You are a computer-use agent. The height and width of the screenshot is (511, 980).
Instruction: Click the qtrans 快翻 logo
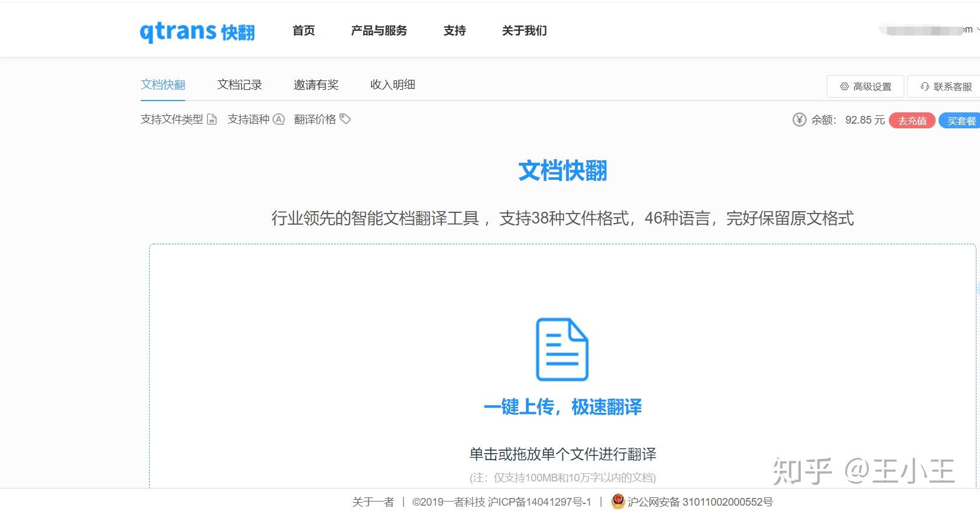[197, 31]
